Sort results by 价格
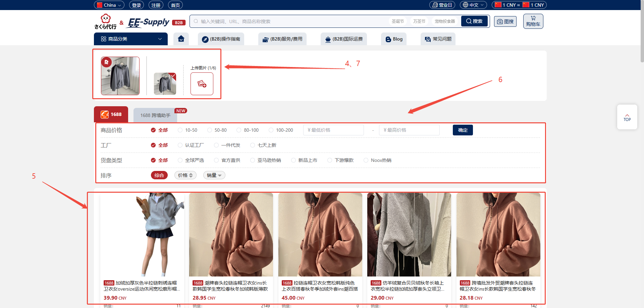 [x=185, y=175]
